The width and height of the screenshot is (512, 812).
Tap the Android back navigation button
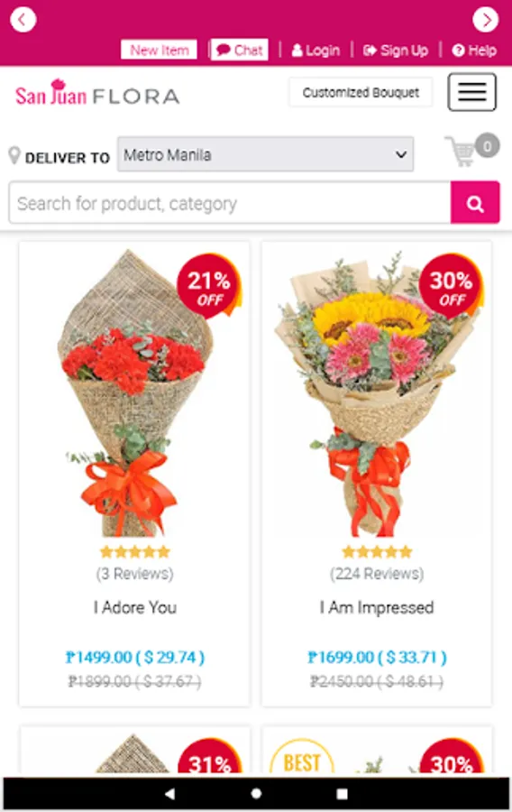click(x=169, y=793)
